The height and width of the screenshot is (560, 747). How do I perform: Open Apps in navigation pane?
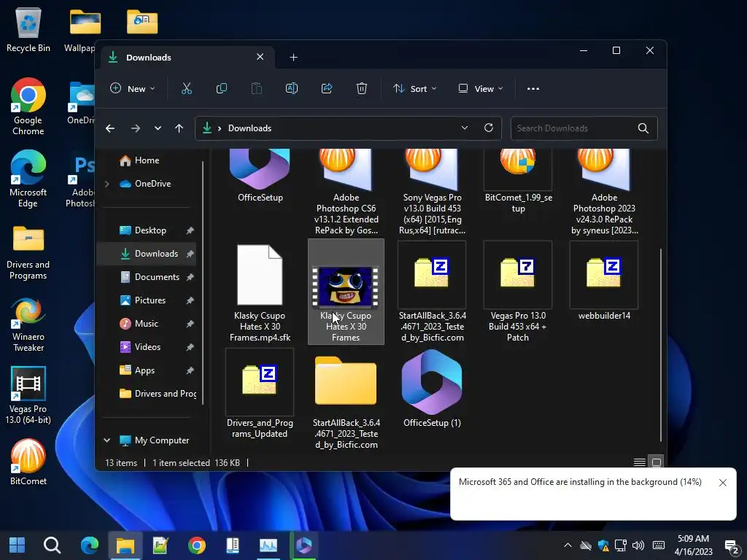147,370
